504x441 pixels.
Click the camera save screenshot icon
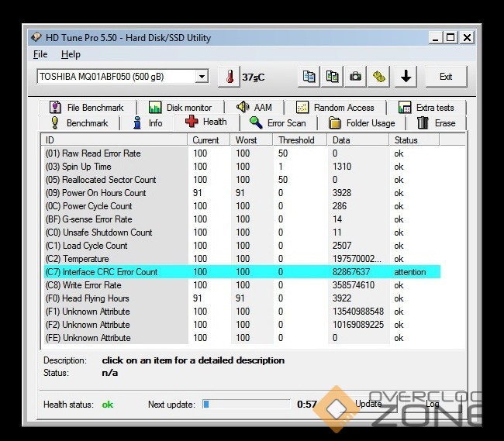355,77
